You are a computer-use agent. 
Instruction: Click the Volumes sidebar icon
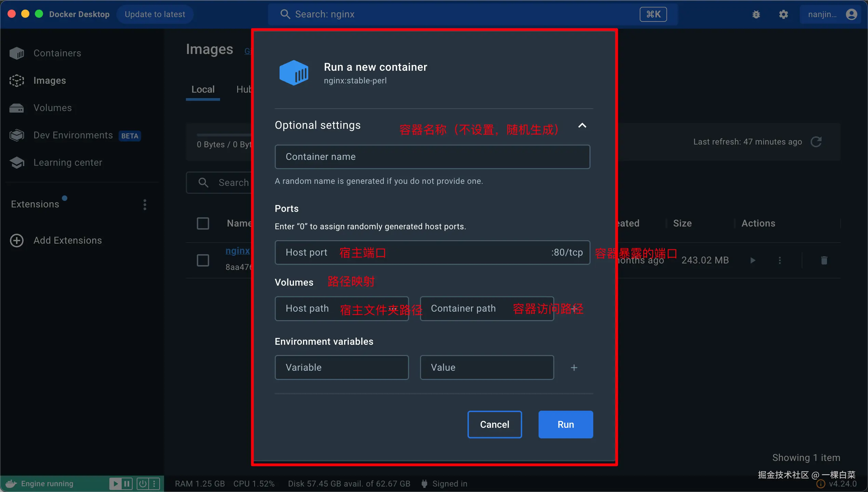16,108
